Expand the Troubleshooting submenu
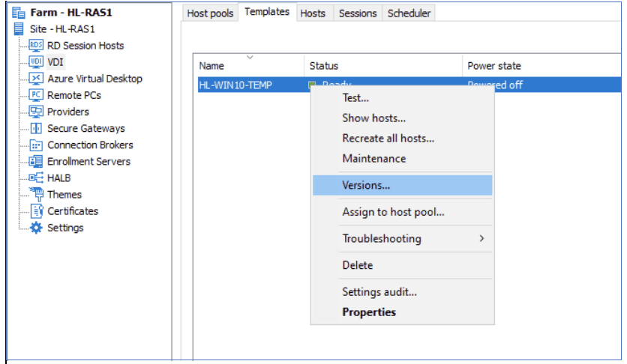 click(402, 239)
